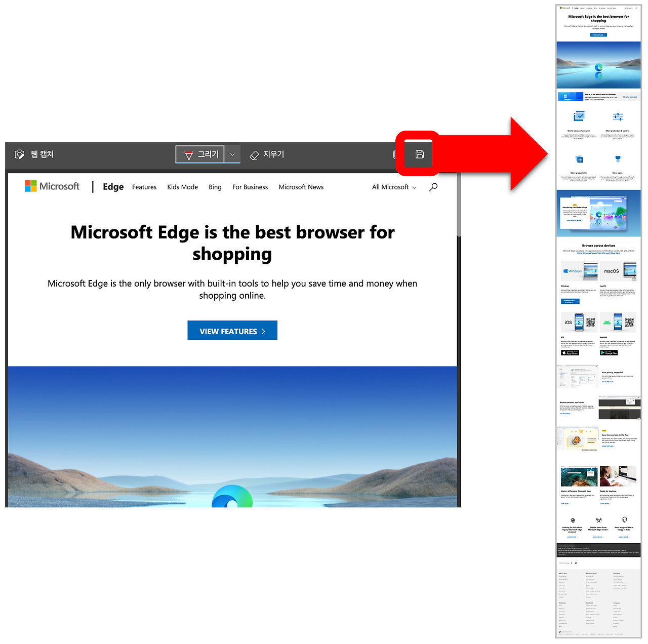Click the iOS tile in the full-page capture
The image size is (648, 644).
pos(580,322)
